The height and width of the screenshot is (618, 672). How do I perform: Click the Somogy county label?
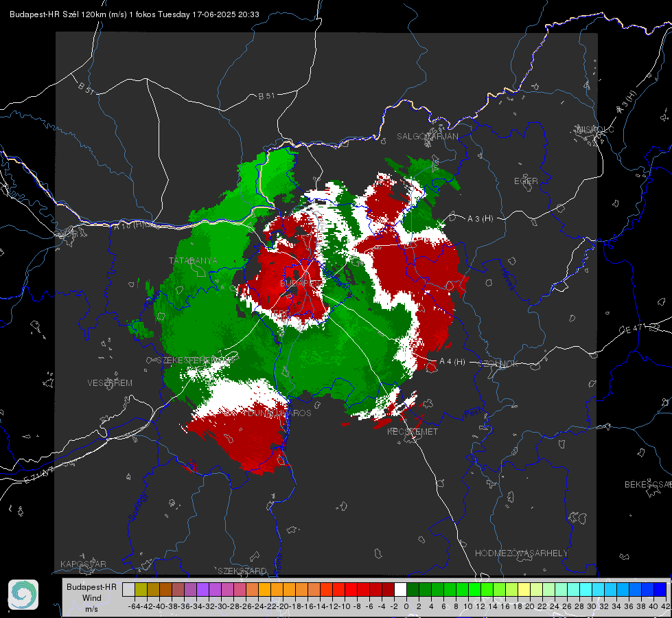click(x=138, y=507)
